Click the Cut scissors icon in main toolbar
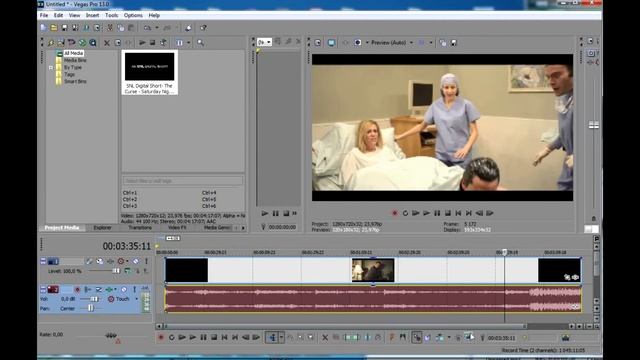 coord(110,28)
